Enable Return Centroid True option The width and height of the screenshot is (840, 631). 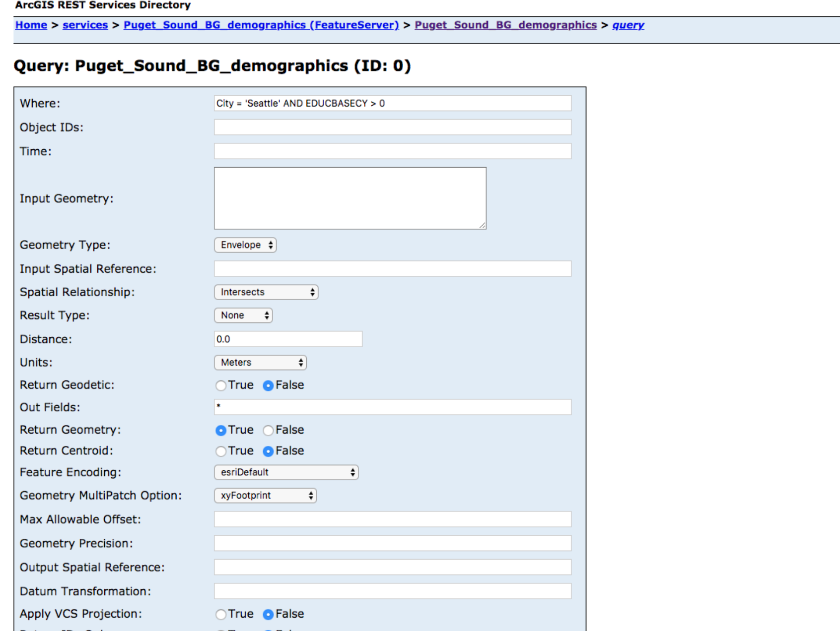(221, 451)
